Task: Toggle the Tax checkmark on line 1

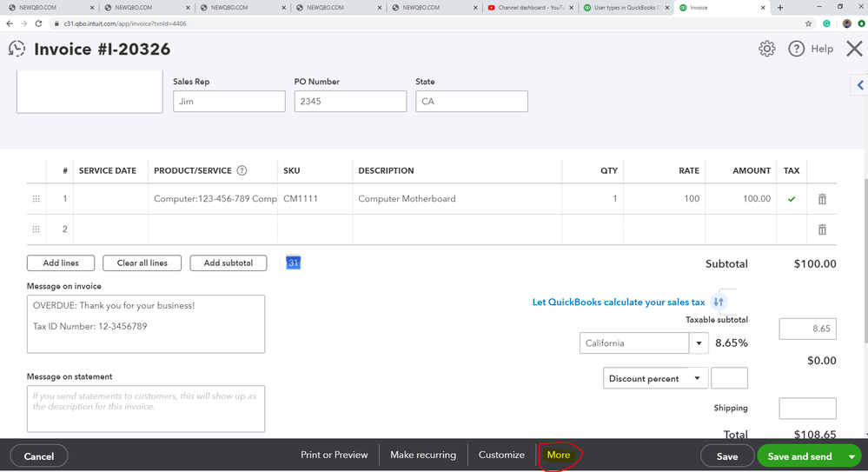Action: tap(792, 199)
